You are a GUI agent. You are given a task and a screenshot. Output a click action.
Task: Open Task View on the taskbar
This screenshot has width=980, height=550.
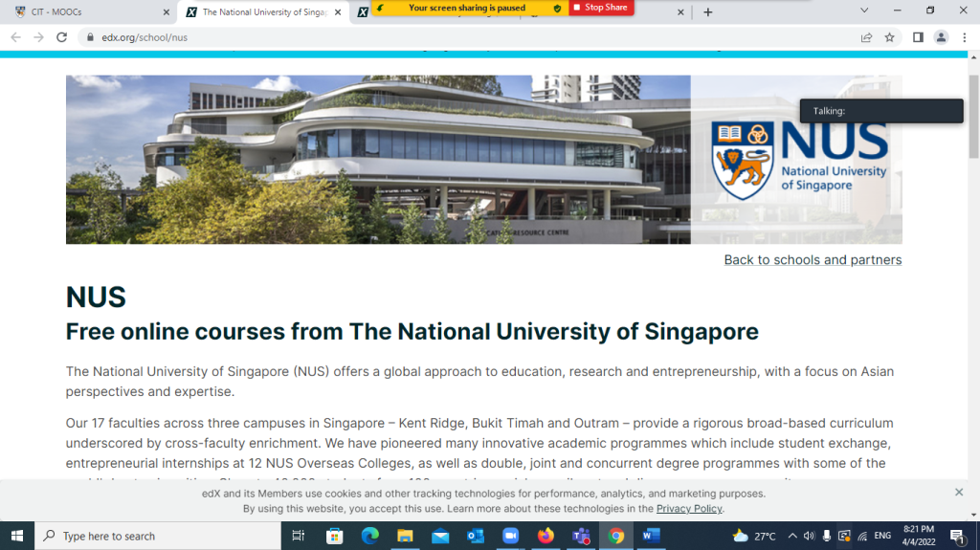click(299, 536)
